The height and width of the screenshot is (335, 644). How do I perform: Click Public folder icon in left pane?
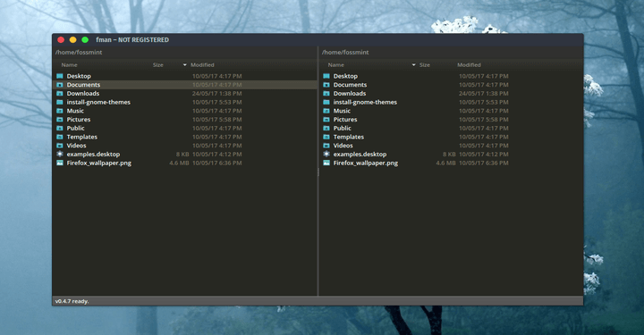[x=60, y=128]
